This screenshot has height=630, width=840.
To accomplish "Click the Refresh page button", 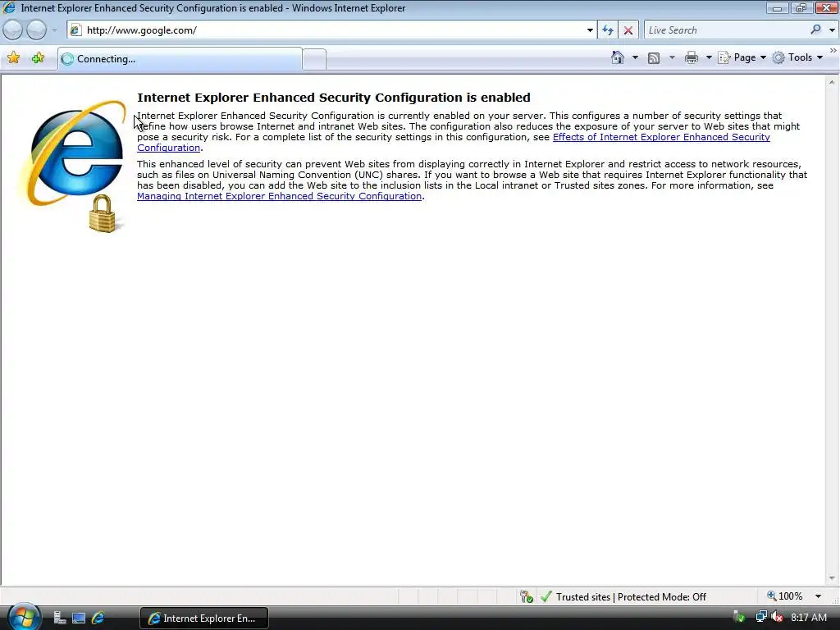I will (608, 30).
